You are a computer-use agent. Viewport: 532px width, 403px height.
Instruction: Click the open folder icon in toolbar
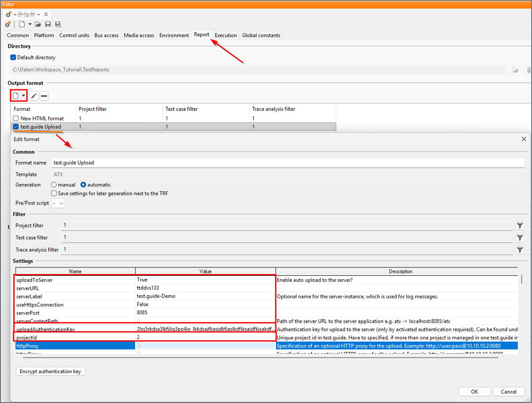tap(38, 24)
